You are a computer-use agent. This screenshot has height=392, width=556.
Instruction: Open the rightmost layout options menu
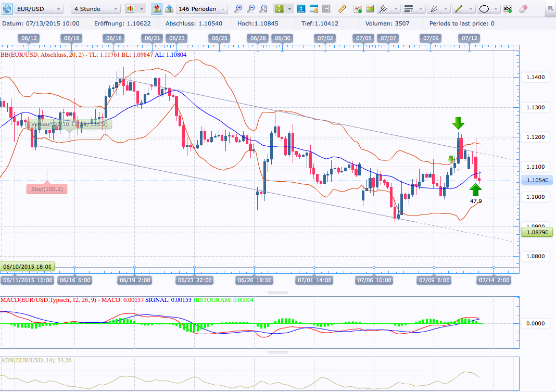(x=550, y=9)
